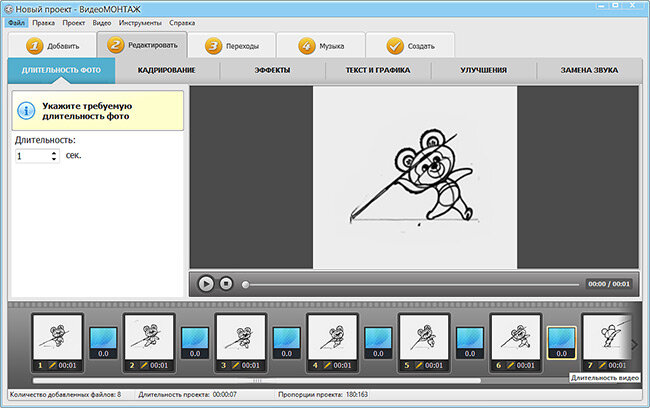
Task: Click the app icon in title bar
Action: [x=9, y=9]
